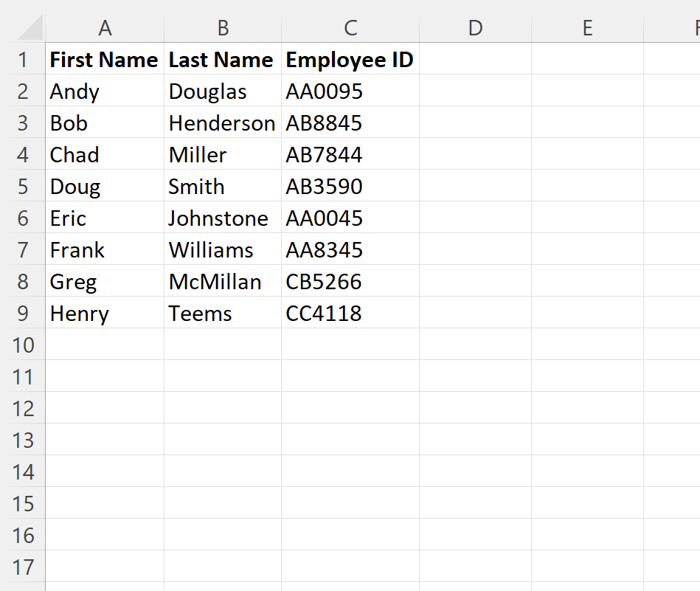Click the Employee ID header cell

point(350,60)
